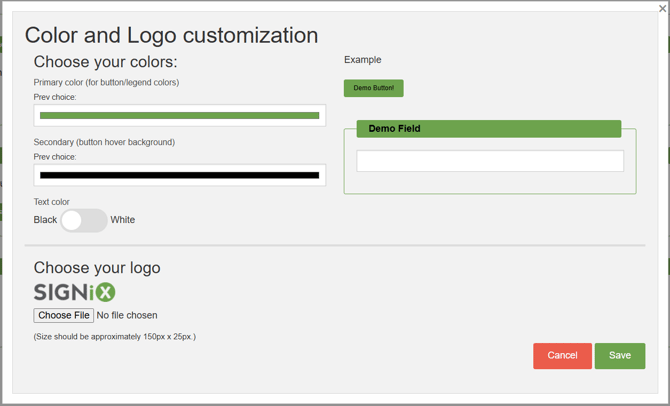Click Choose File to upload a logo
Image resolution: width=670 pixels, height=406 pixels.
point(64,316)
